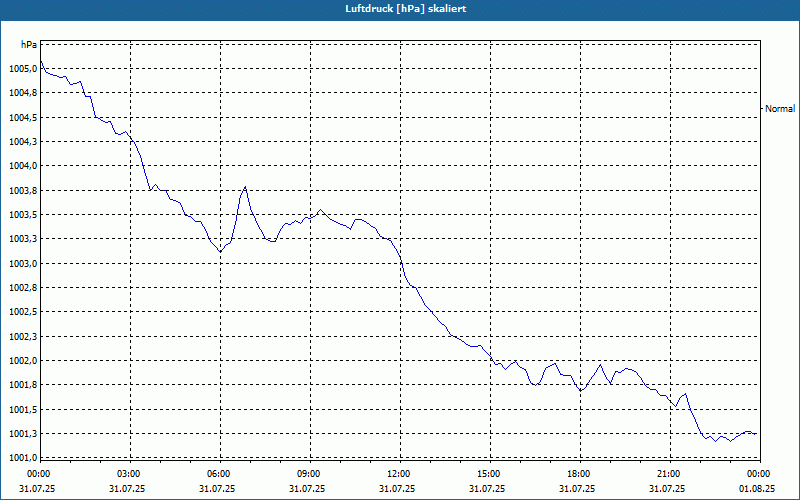Select the 01.08.25 date label
800x500 pixels.
(x=757, y=488)
